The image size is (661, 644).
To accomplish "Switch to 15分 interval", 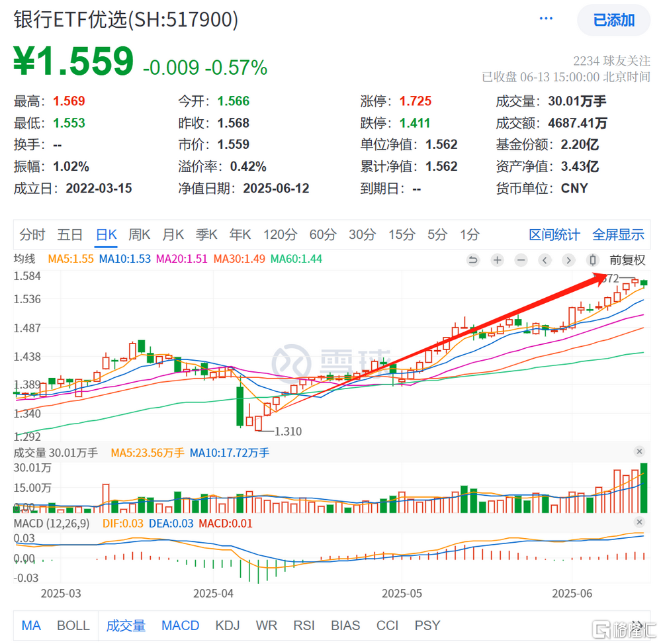I will (402, 234).
